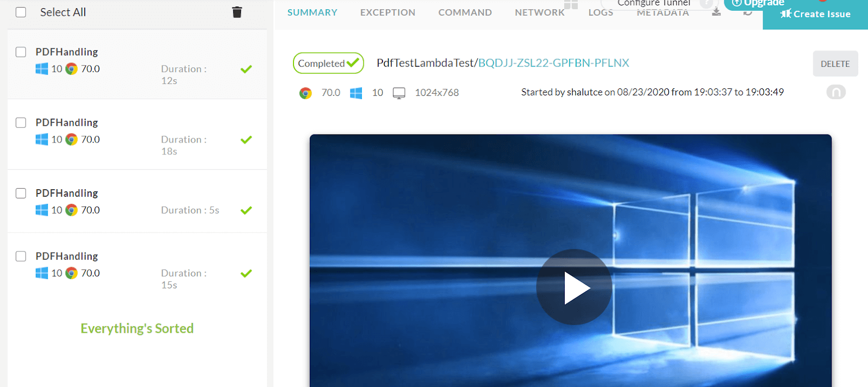This screenshot has height=387, width=868.
Task: Switch to the SUMMARY tab
Action: pyautogui.click(x=312, y=12)
